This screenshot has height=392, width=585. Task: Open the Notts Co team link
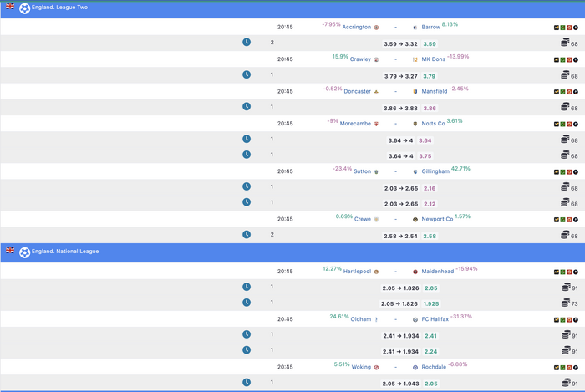433,123
